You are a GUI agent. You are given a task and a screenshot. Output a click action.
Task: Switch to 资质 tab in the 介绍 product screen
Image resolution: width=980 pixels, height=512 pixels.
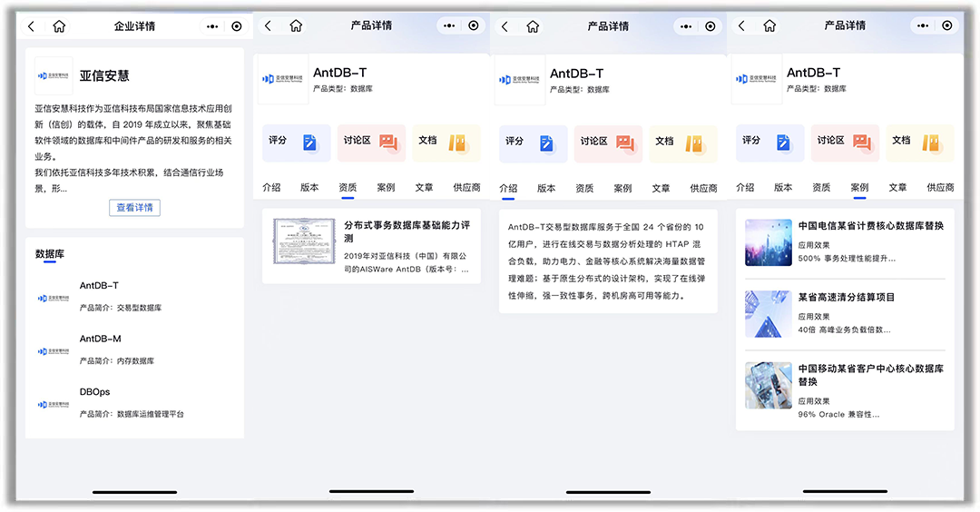584,188
